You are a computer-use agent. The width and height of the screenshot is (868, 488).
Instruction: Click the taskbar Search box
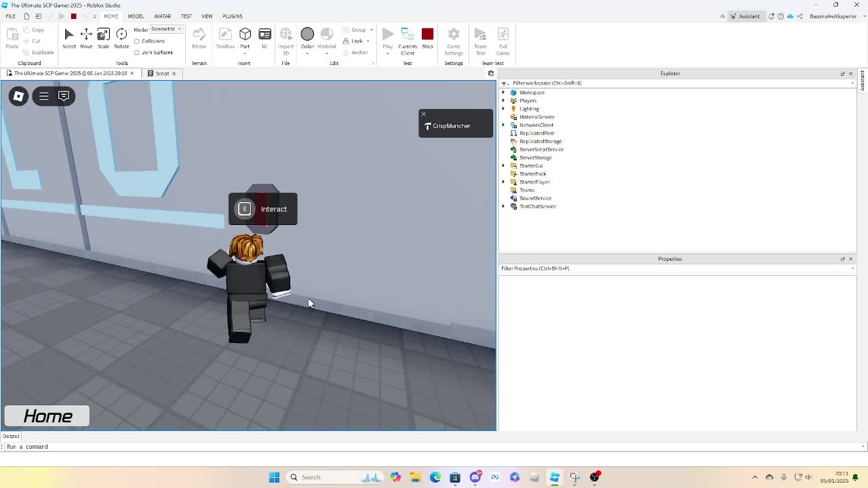[x=336, y=477]
